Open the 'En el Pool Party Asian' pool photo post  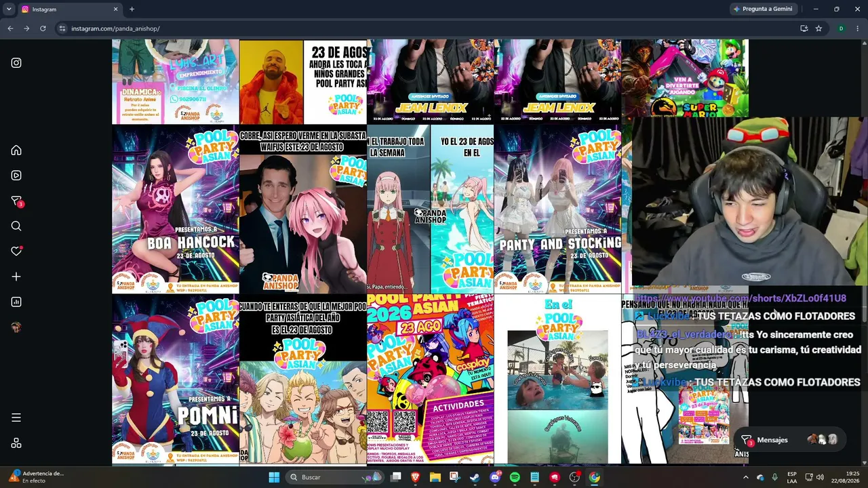pos(557,380)
